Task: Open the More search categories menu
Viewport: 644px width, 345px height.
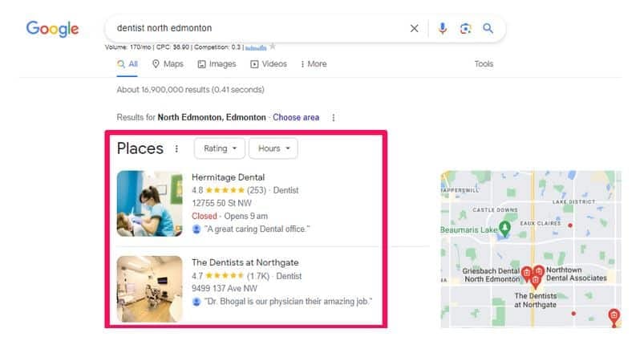Action: click(314, 64)
